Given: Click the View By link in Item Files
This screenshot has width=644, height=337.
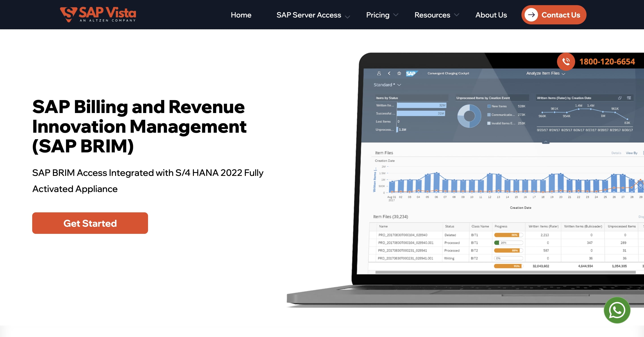Looking at the screenshot, I should coord(632,153).
